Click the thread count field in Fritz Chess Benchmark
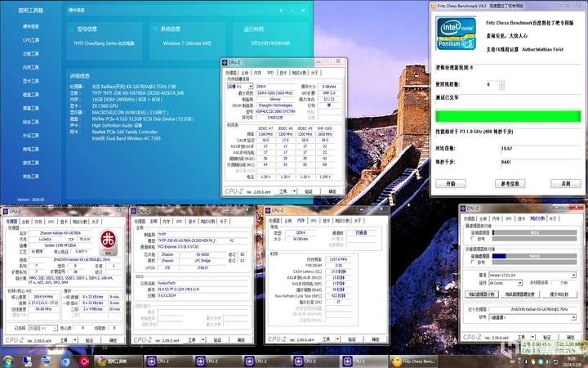Screen dimensions: 588x368 [491, 85]
